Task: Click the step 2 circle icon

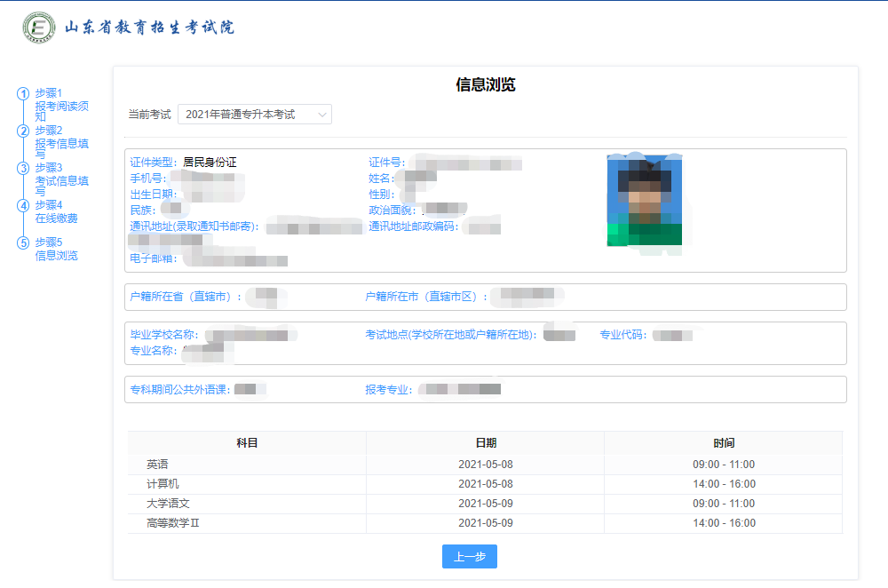Action: point(23,131)
